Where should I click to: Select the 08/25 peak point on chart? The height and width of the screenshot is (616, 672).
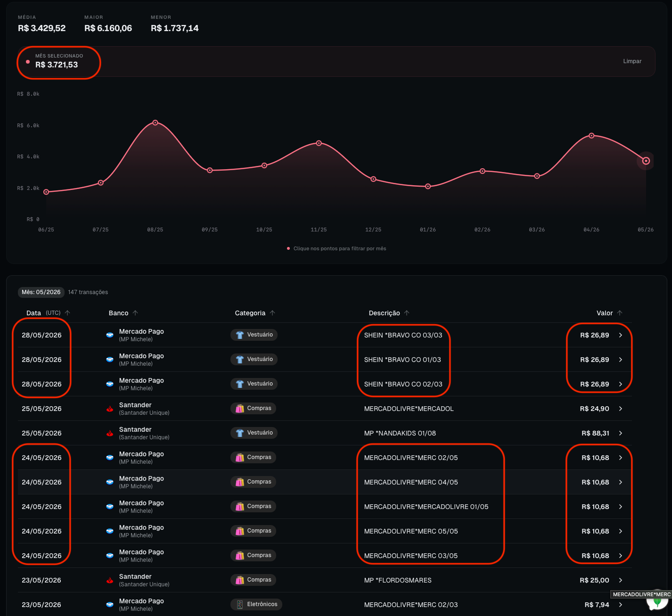[x=156, y=123]
